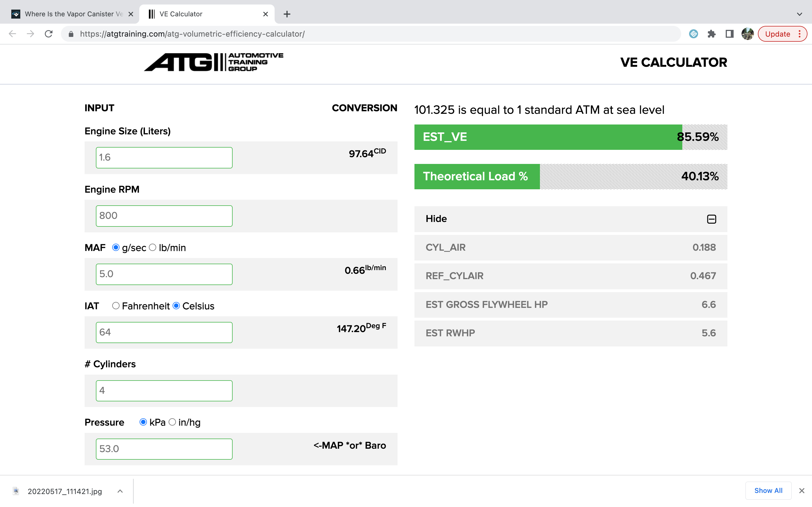The height and width of the screenshot is (507, 812).
Task: Click the profile avatar icon
Action: [x=747, y=34]
